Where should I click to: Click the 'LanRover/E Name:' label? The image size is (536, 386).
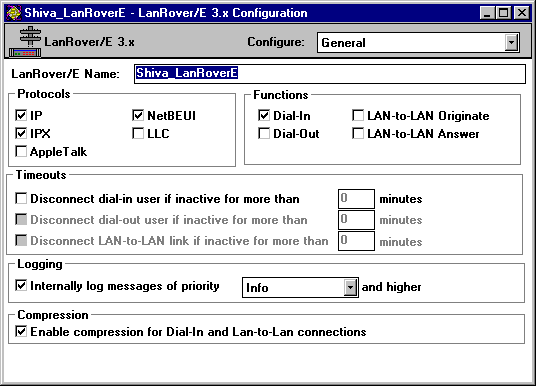pyautogui.click(x=66, y=74)
